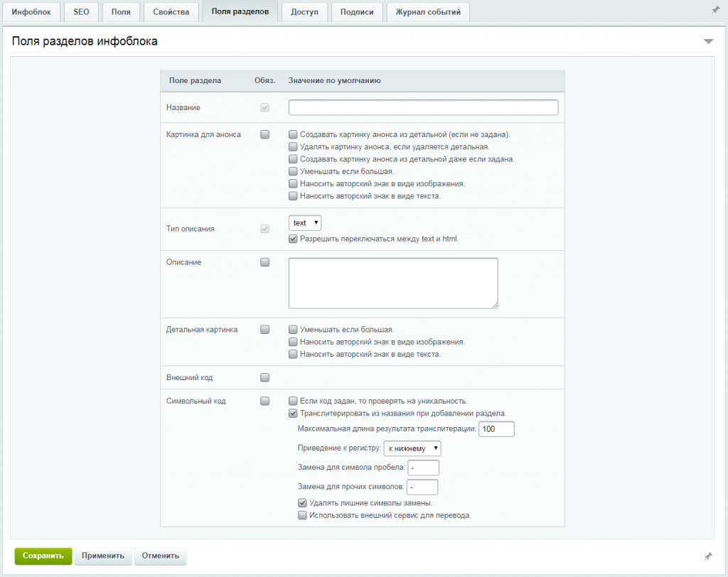Enable Если код задан, то проверять на уникальность
728x577 pixels.
coord(293,401)
